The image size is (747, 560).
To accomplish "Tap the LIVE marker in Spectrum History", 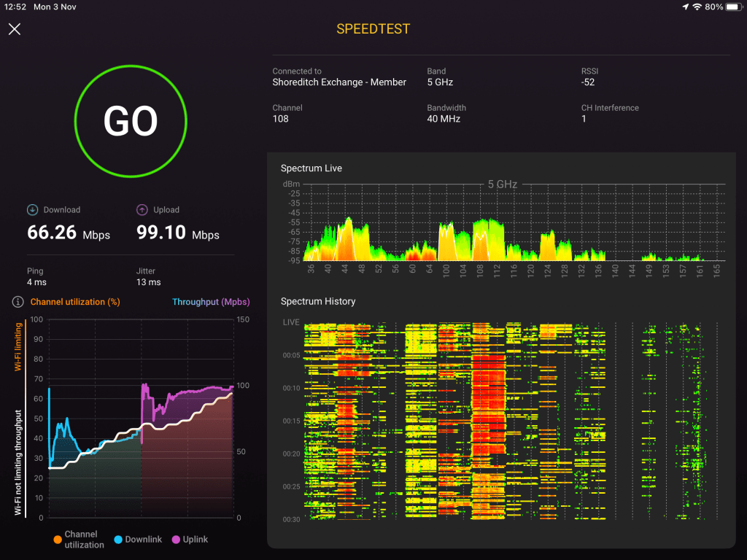I will point(290,322).
